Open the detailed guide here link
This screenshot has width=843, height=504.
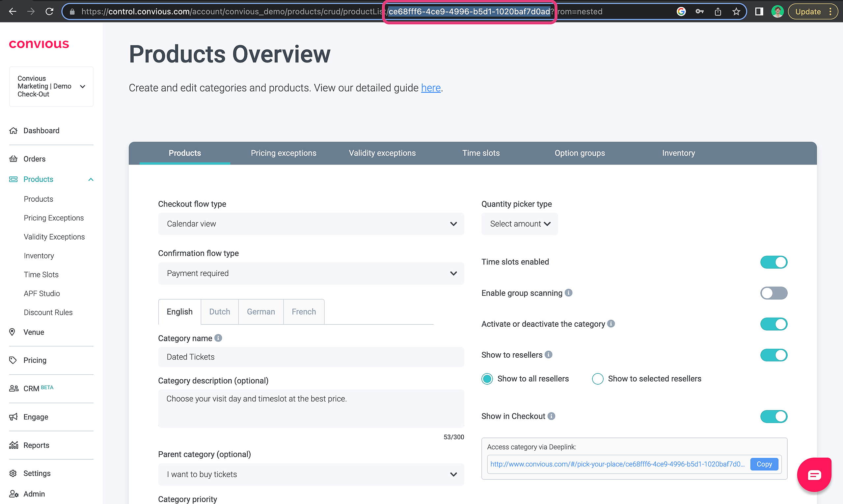point(431,88)
